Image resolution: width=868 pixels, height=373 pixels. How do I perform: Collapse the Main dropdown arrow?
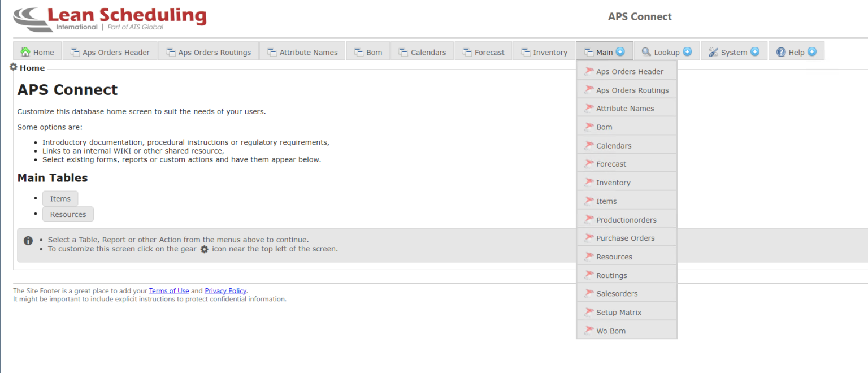pos(620,52)
